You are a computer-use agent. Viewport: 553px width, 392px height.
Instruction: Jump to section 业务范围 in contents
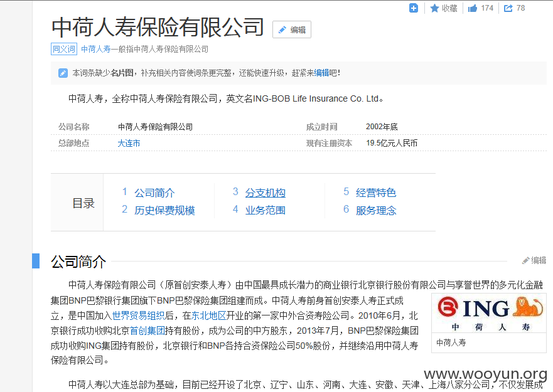(266, 211)
